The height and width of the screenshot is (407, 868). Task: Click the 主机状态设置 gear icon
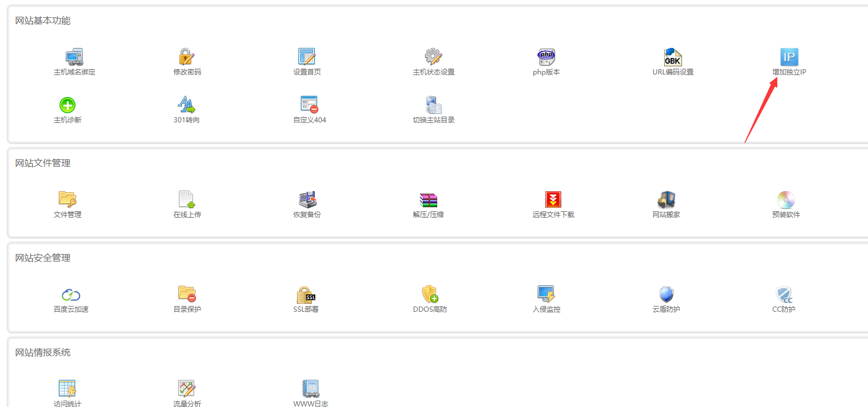point(433,57)
